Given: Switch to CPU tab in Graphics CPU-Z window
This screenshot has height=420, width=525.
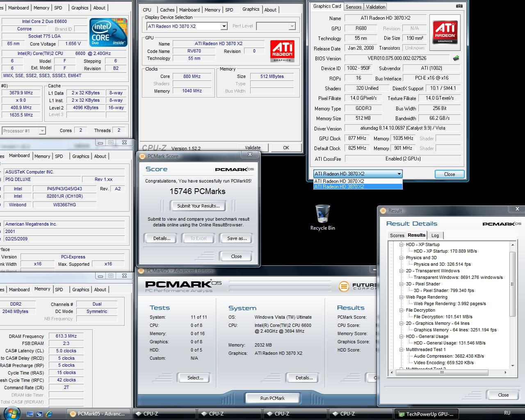Looking at the screenshot, I should pyautogui.click(x=147, y=10).
